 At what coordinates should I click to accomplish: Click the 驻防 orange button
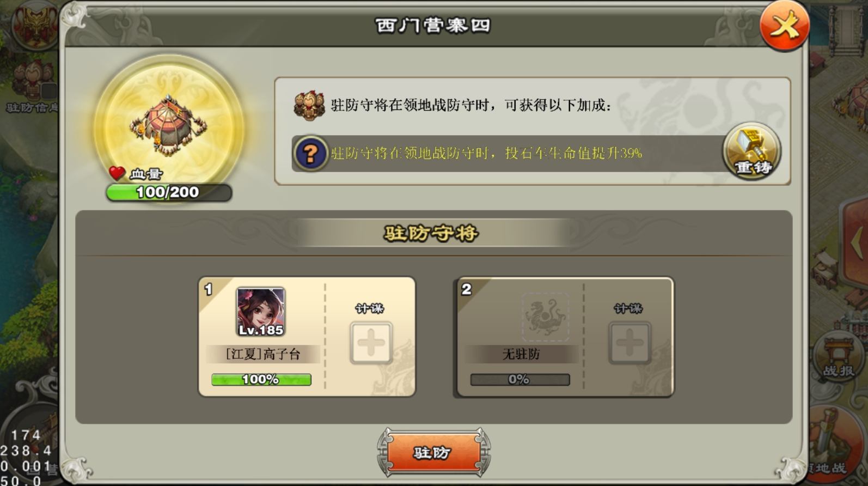(x=433, y=452)
